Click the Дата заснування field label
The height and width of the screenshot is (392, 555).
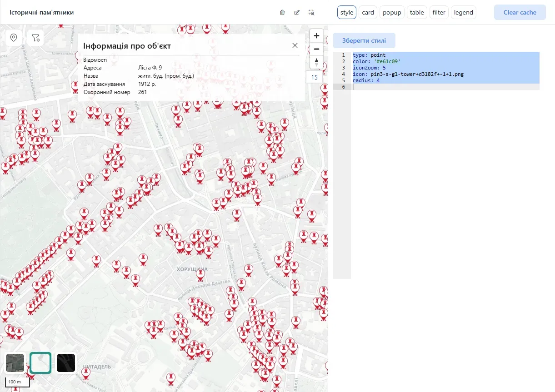click(104, 84)
